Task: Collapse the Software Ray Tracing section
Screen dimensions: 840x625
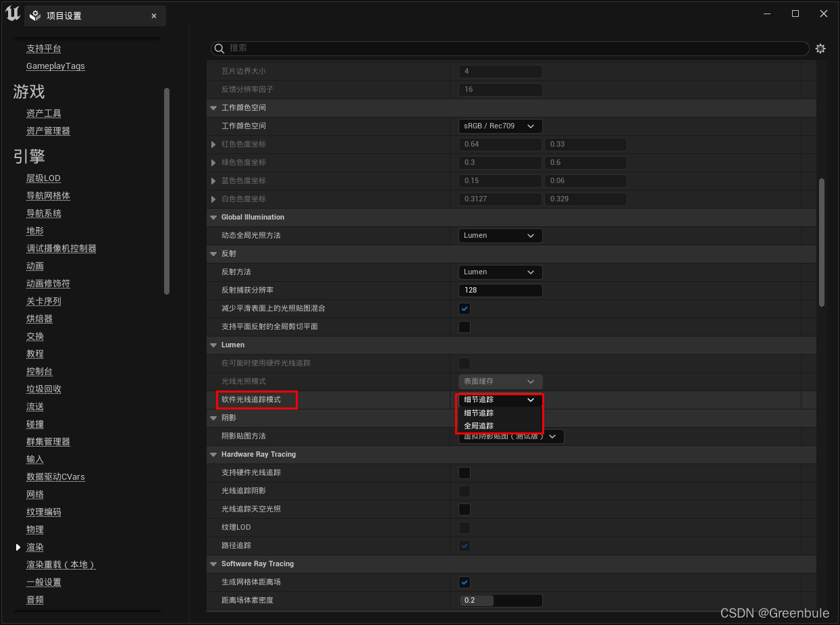Action: point(213,564)
